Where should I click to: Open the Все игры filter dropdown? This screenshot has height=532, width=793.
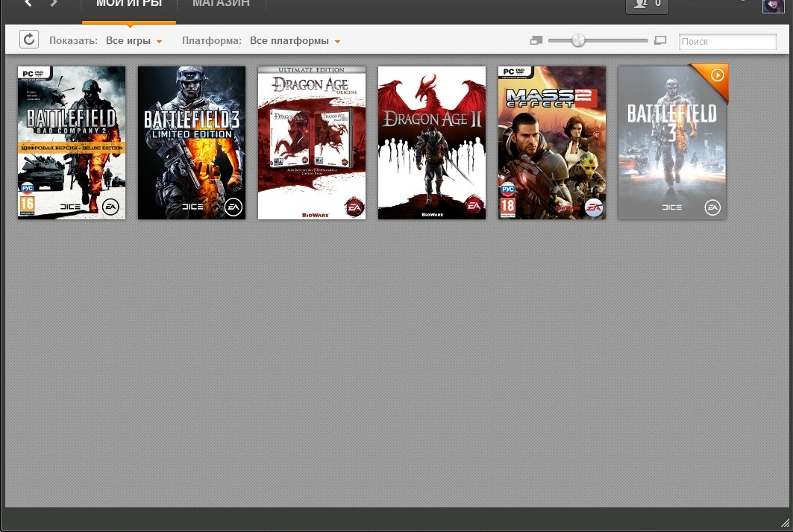click(x=134, y=41)
